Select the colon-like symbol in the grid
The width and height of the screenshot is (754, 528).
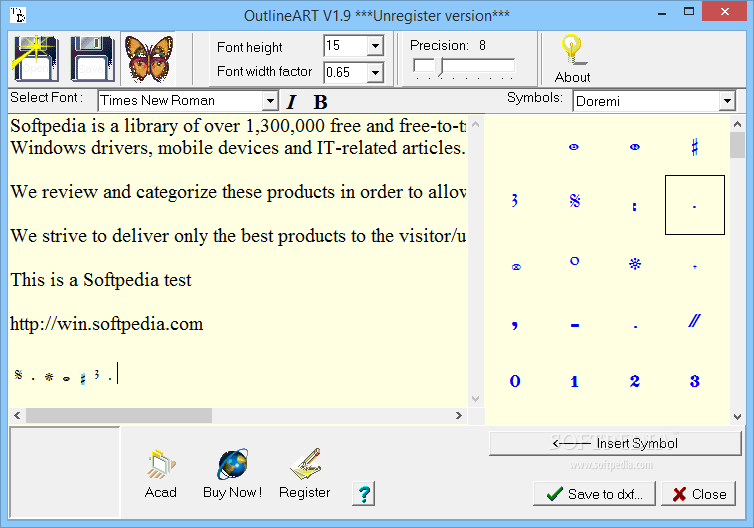coord(635,207)
